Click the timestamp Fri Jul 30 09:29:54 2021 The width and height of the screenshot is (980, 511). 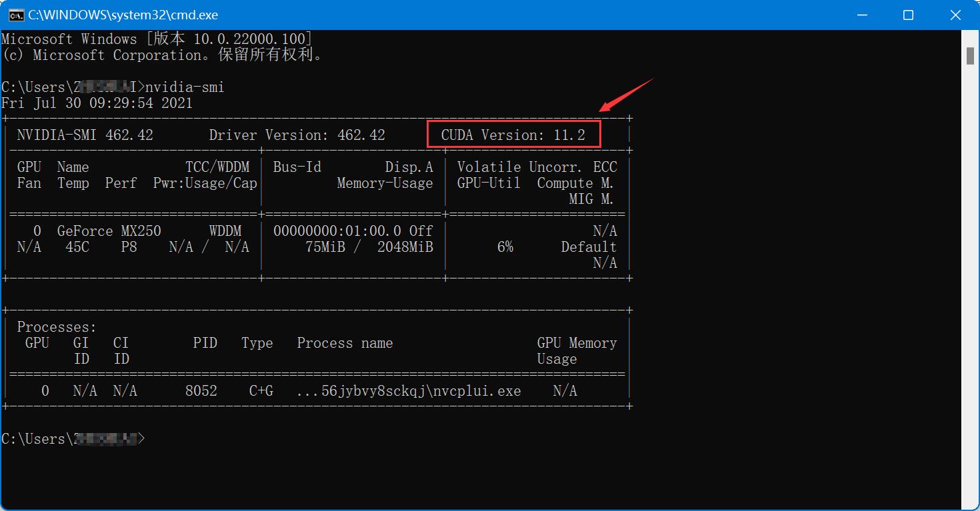click(x=97, y=103)
